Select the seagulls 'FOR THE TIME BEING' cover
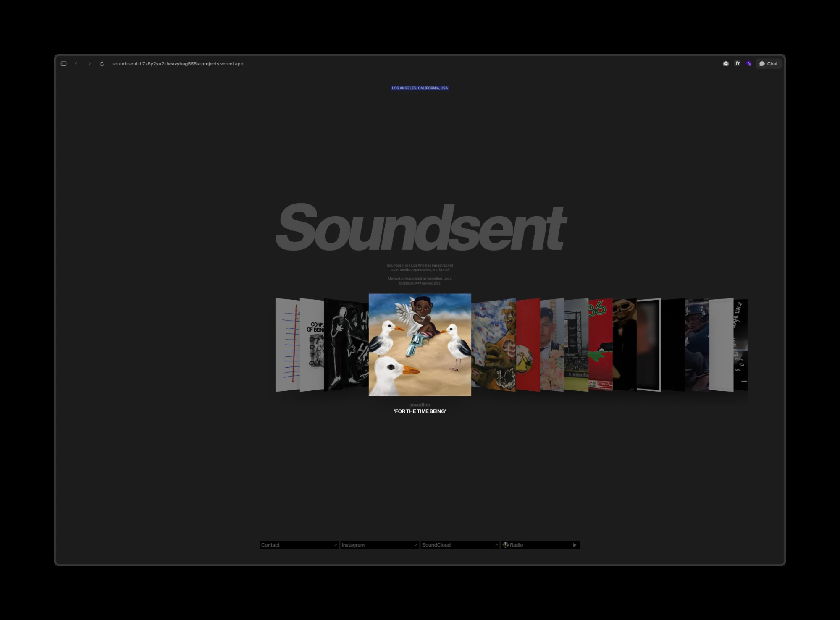The width and height of the screenshot is (840, 620). coord(420,345)
